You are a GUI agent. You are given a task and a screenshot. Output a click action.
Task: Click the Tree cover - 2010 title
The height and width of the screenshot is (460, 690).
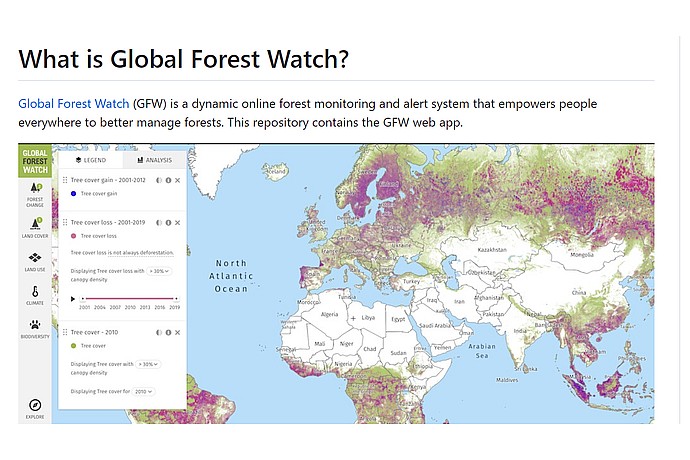[94, 332]
